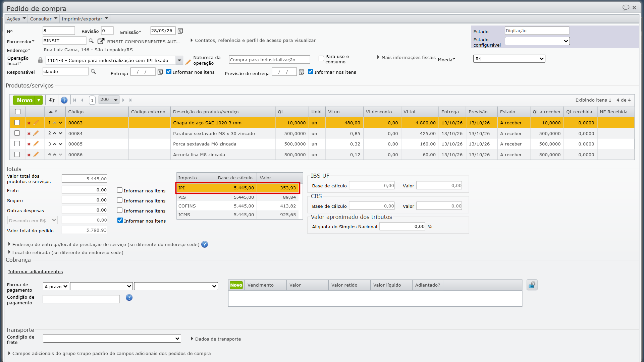Edit item 00084 with pencil icon
This screenshot has height=362, width=644.
(36, 133)
